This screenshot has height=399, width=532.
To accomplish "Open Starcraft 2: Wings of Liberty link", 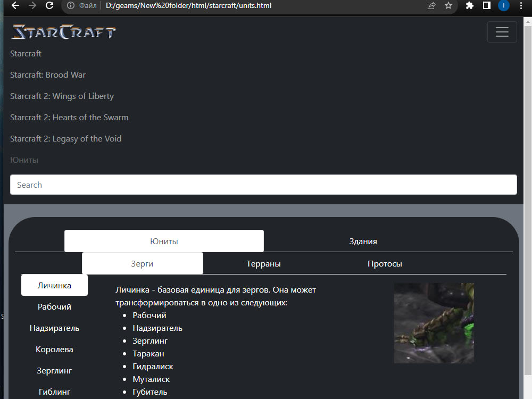I will (x=62, y=96).
